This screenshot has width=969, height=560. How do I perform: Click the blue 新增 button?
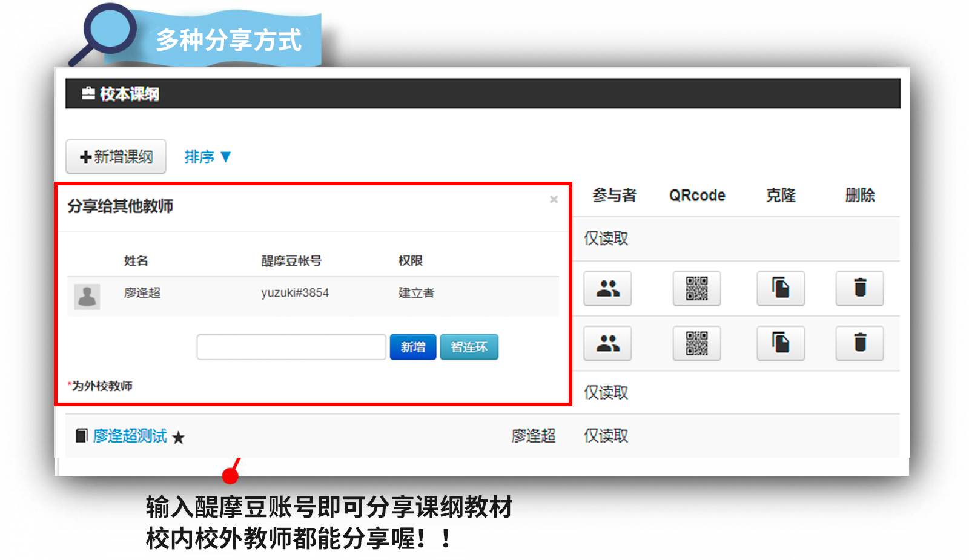(412, 347)
